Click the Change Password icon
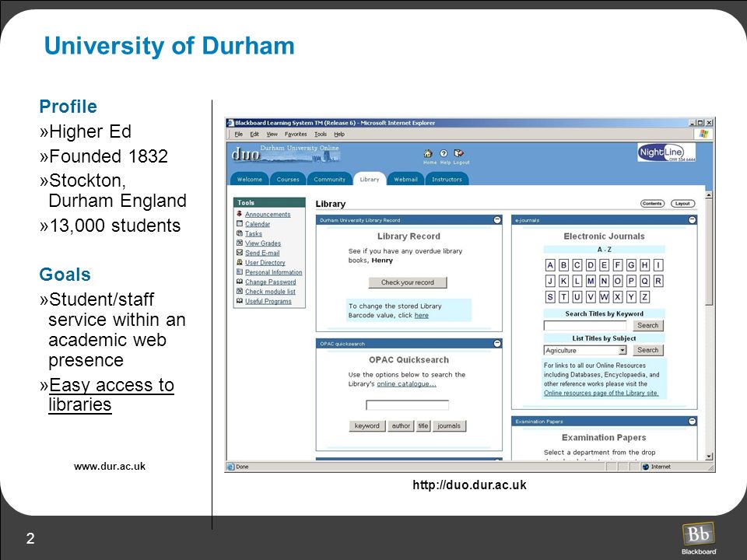The image size is (747, 560). 240,282
